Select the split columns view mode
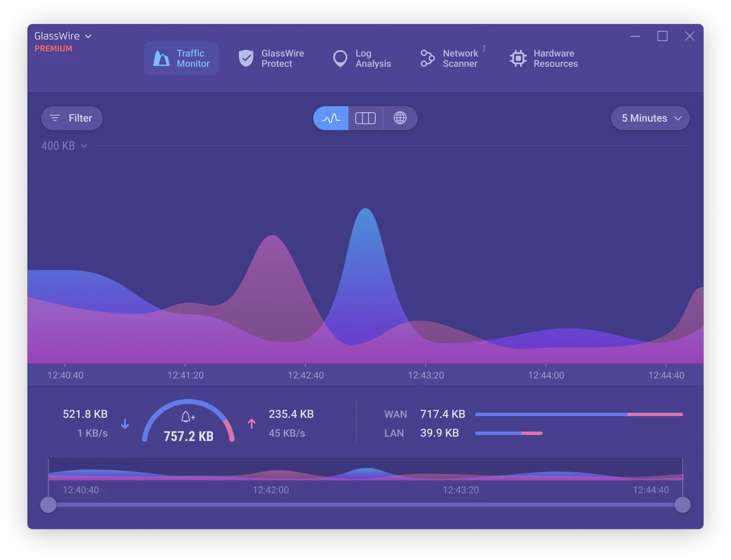Viewport: 731px width, 560px height. click(x=365, y=118)
